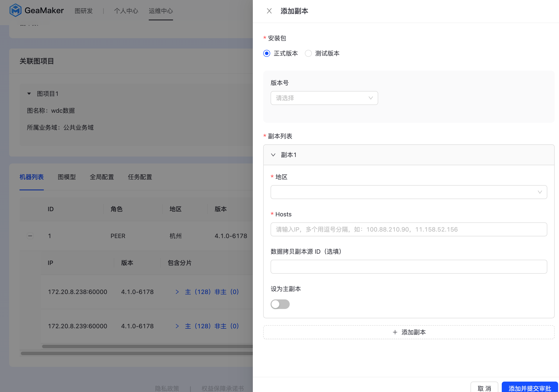Image resolution: width=559 pixels, height=392 pixels.
Task: Open the 运维中心 navigation item
Action: [161, 11]
